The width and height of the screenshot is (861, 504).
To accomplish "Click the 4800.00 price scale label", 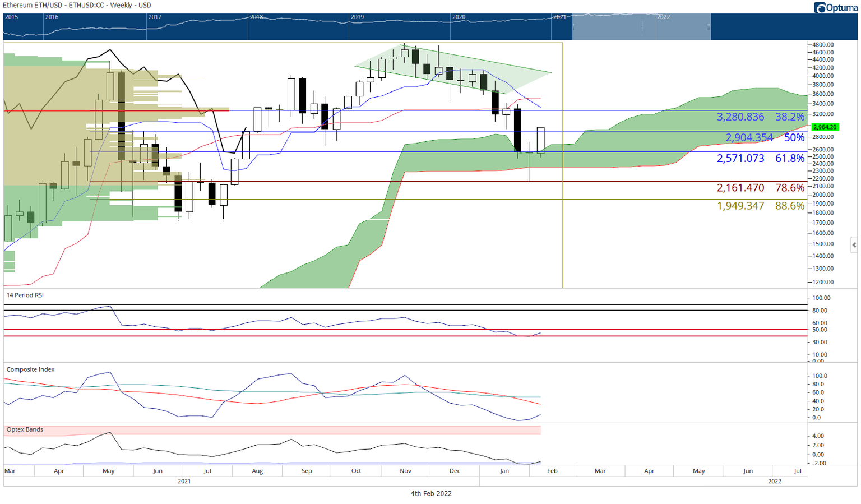I will coord(823,45).
